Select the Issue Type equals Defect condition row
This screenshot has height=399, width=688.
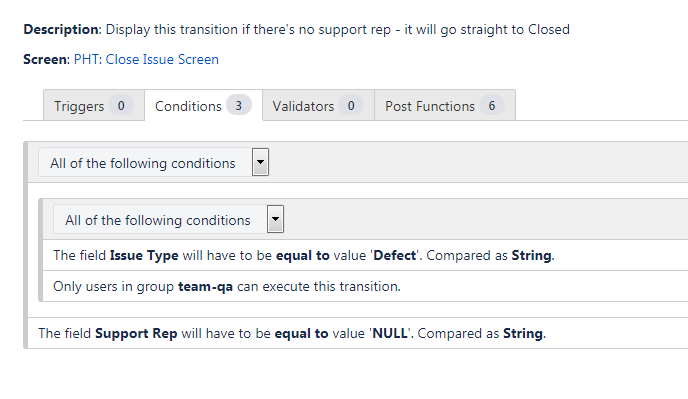(366, 255)
